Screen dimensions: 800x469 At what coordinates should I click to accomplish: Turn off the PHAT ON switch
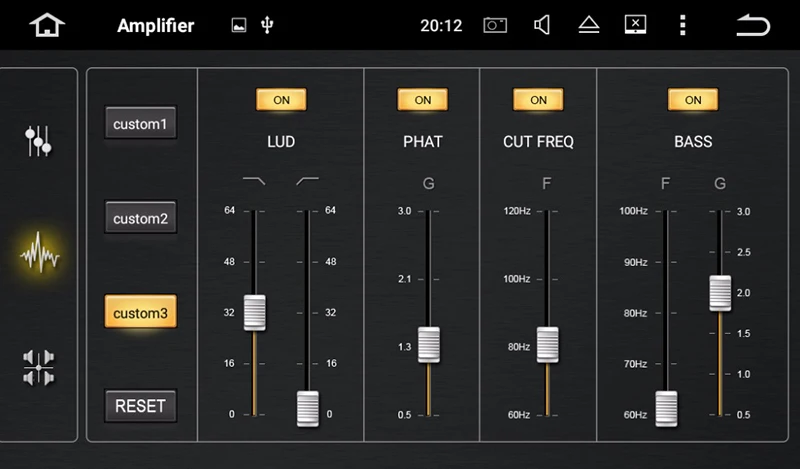[x=422, y=100]
